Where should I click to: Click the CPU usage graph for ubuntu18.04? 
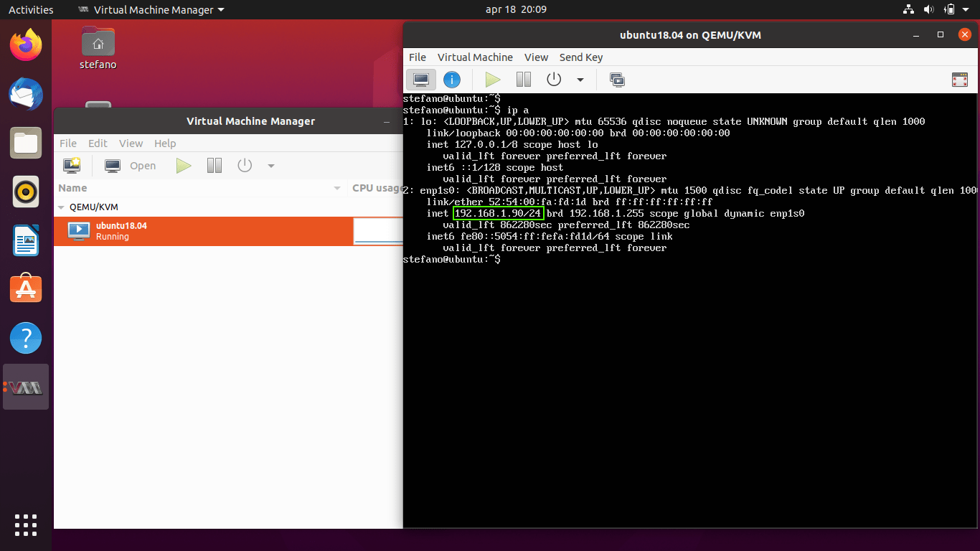[x=378, y=231]
